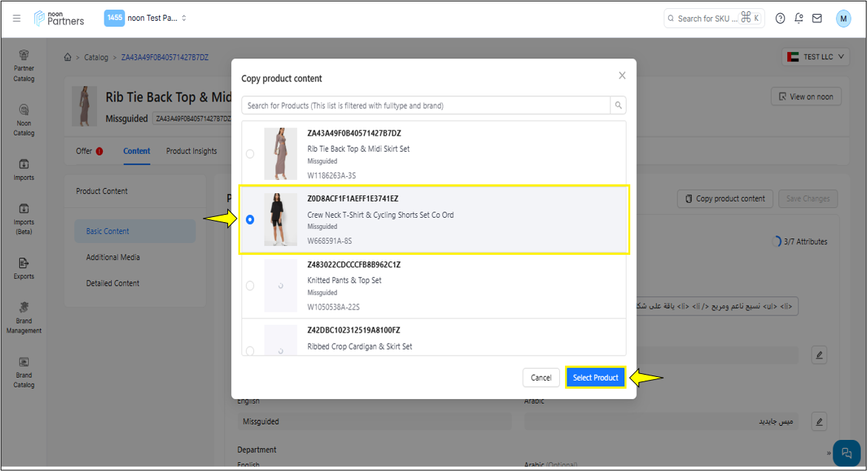Open Brand Management in sidebar

(24, 316)
